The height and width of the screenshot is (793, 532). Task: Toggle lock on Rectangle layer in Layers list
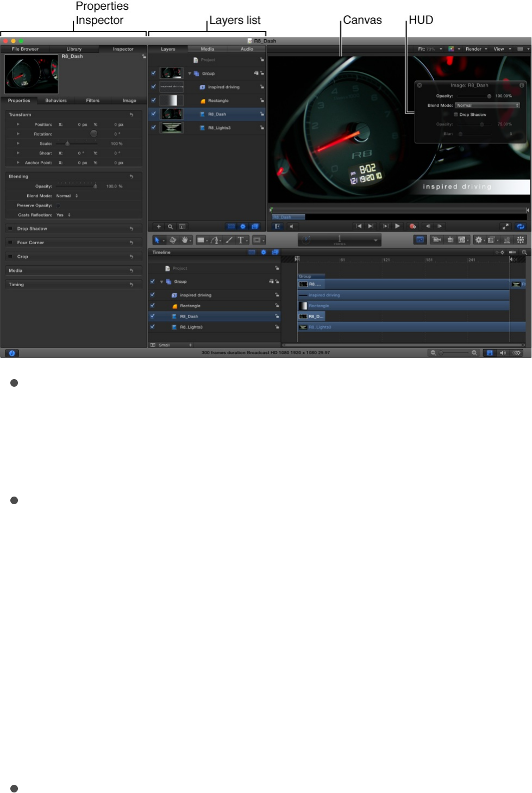[261, 101]
